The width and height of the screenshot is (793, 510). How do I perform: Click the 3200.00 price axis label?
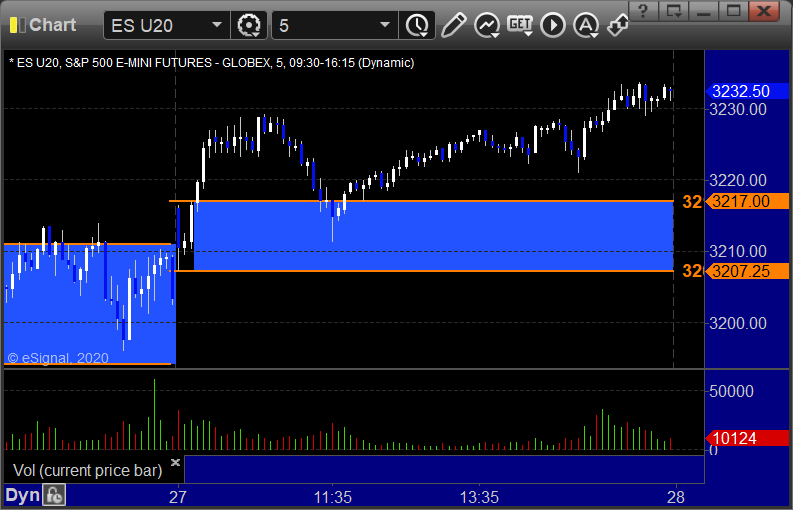point(738,323)
